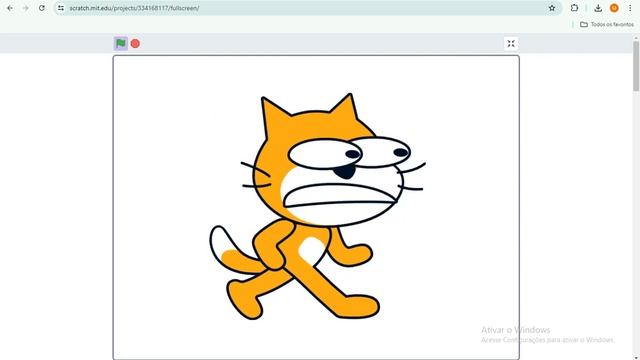The height and width of the screenshot is (360, 640).
Task: Open the Chrome profile avatar
Action: pyautogui.click(x=614, y=8)
